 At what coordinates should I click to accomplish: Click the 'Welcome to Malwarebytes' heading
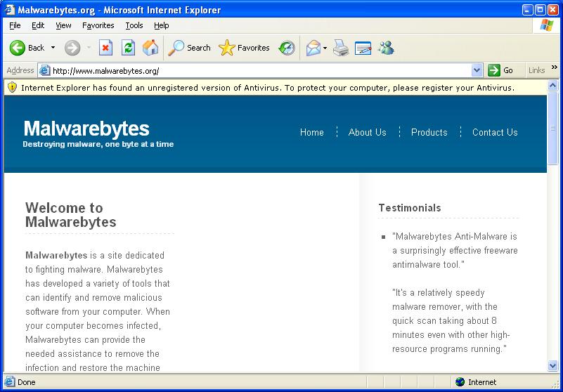(x=71, y=215)
